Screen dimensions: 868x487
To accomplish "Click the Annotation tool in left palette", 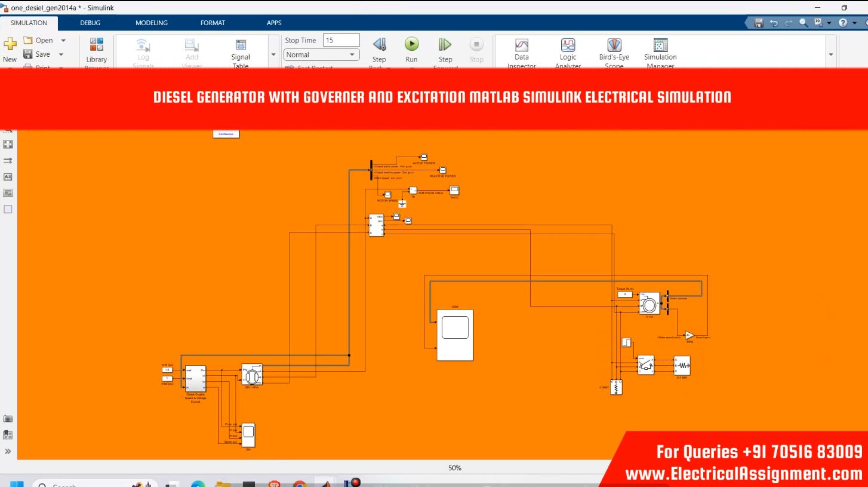I will [x=8, y=177].
